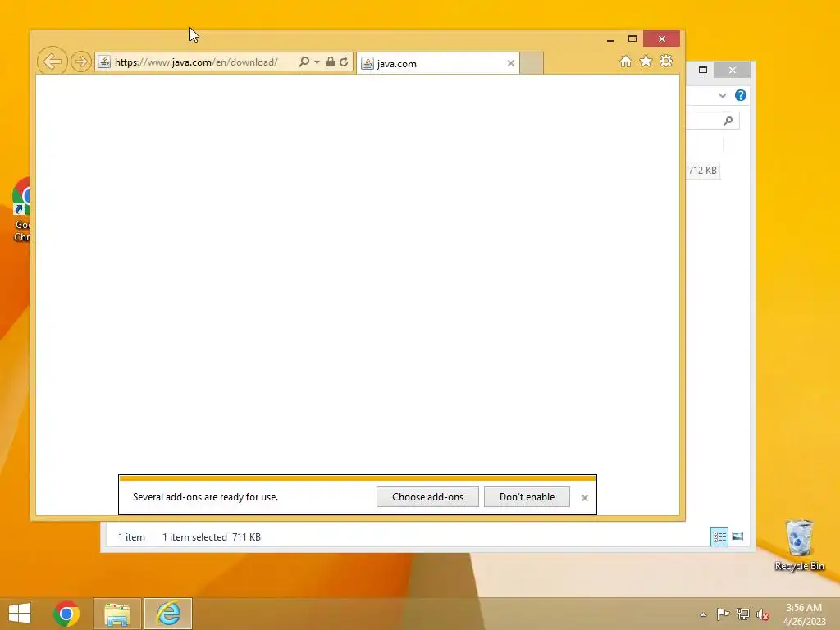Open the Tools gear menu in Internet Explorer
Screen dimensions: 840x630
[666, 61]
